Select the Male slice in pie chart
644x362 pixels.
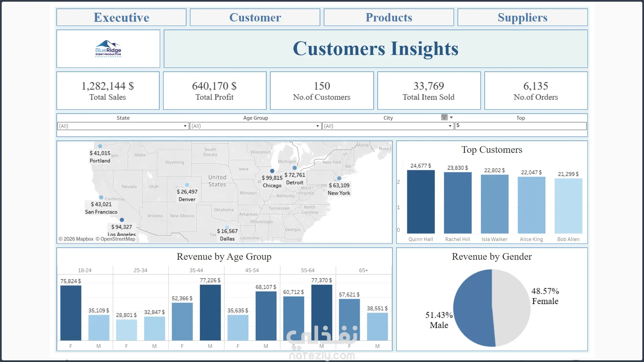click(x=473, y=308)
